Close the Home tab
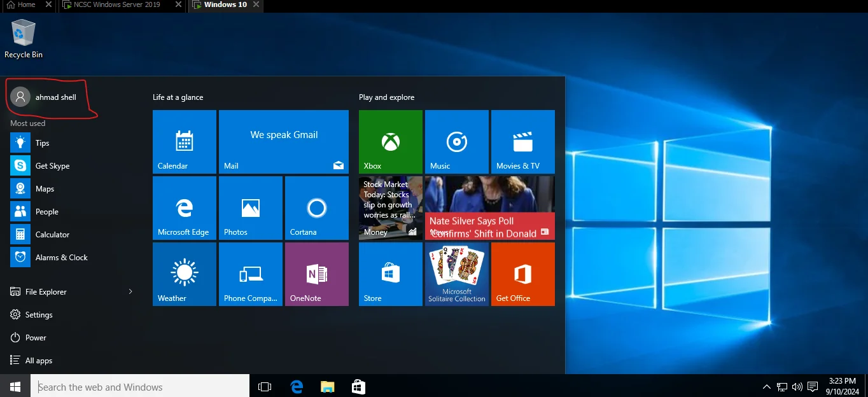Screen dimensions: 868x397 click(49, 4)
